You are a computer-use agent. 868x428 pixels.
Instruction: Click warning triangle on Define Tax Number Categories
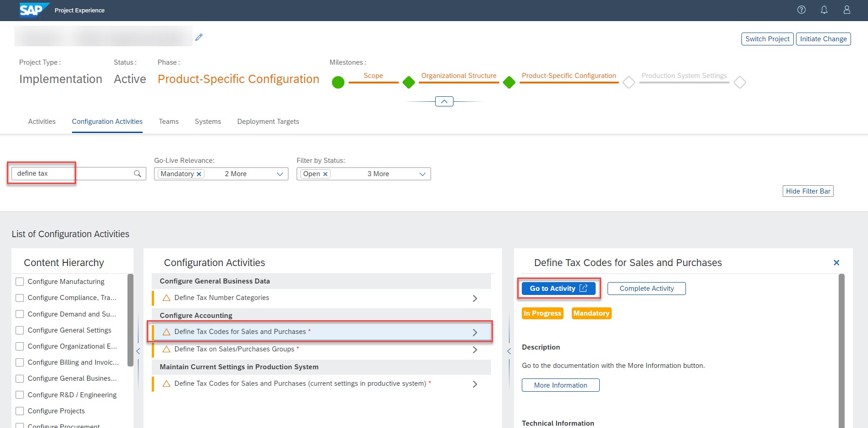[x=166, y=298]
